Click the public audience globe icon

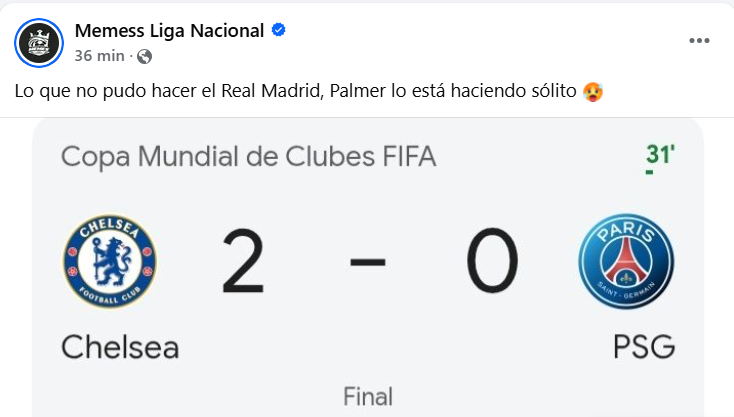(145, 56)
